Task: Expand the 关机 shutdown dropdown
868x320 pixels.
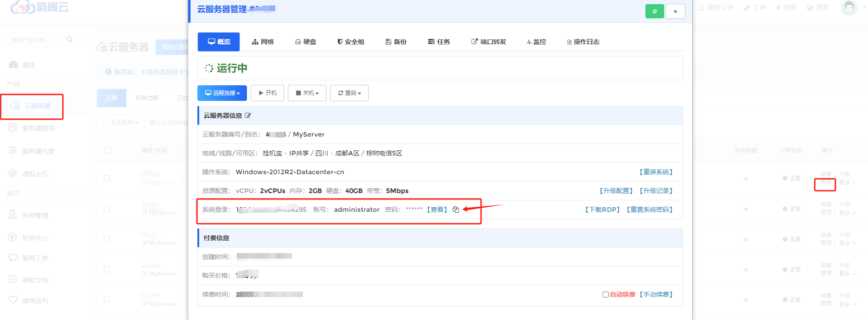Action: pyautogui.click(x=307, y=93)
